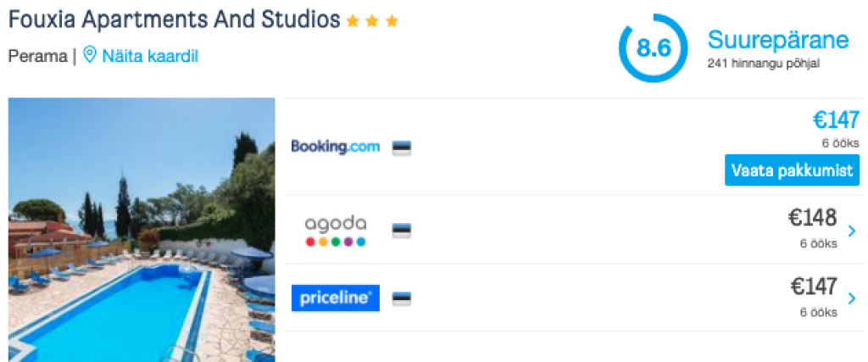Select the €147 priceline price
Viewport: 868px width, 362px height.
pyautogui.click(x=813, y=287)
